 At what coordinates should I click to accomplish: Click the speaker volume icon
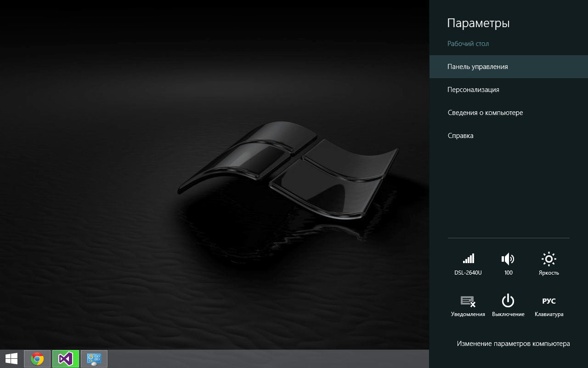508,259
